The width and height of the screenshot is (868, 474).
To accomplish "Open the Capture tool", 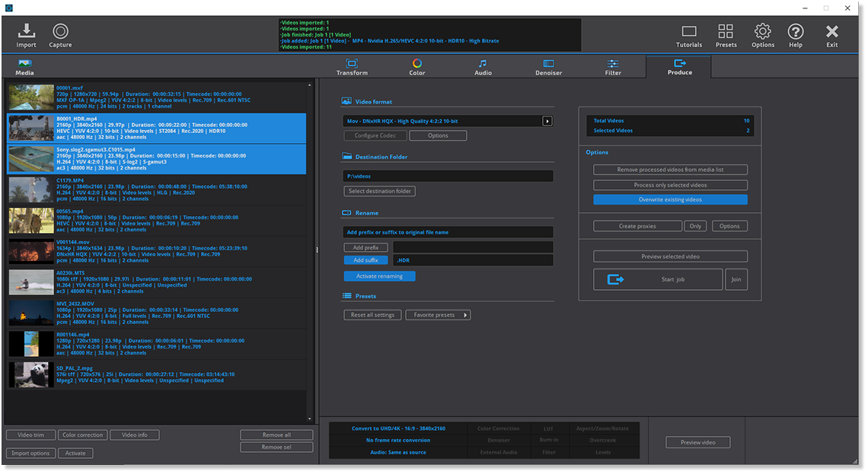I will [x=60, y=36].
